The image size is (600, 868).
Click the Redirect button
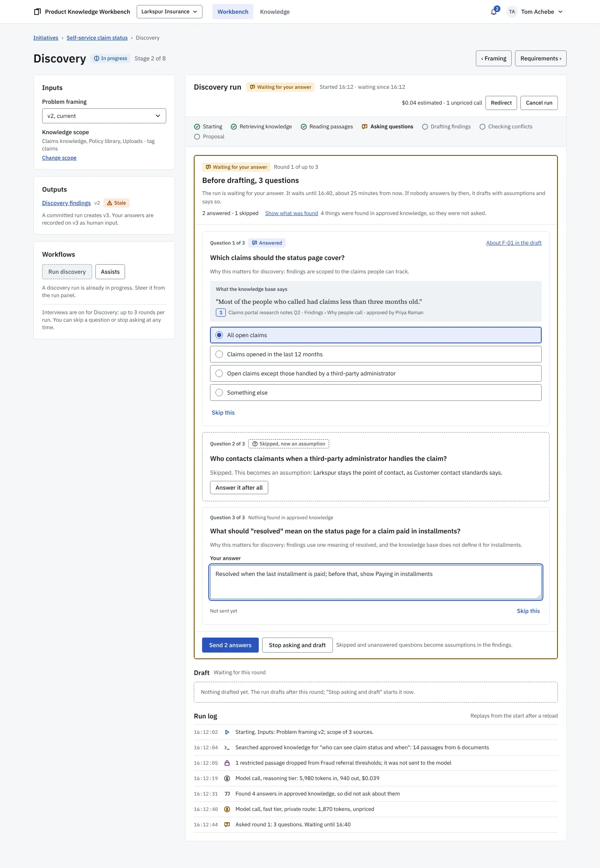[501, 103]
